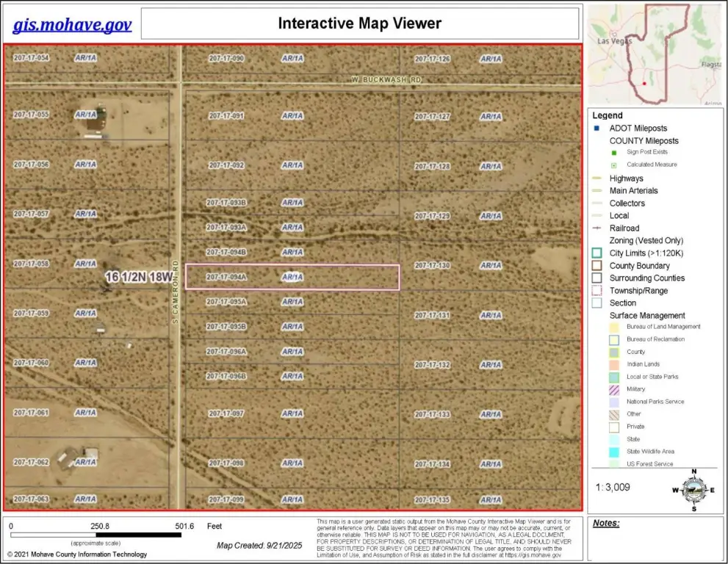Click the Township/Range dashed box icon
This screenshot has height=564, width=728.
(597, 291)
